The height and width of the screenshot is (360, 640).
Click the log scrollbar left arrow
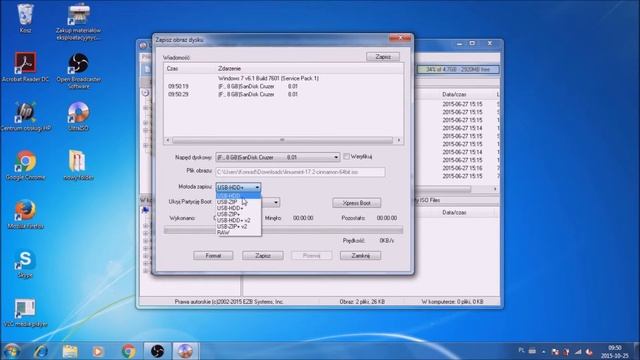click(x=167, y=140)
